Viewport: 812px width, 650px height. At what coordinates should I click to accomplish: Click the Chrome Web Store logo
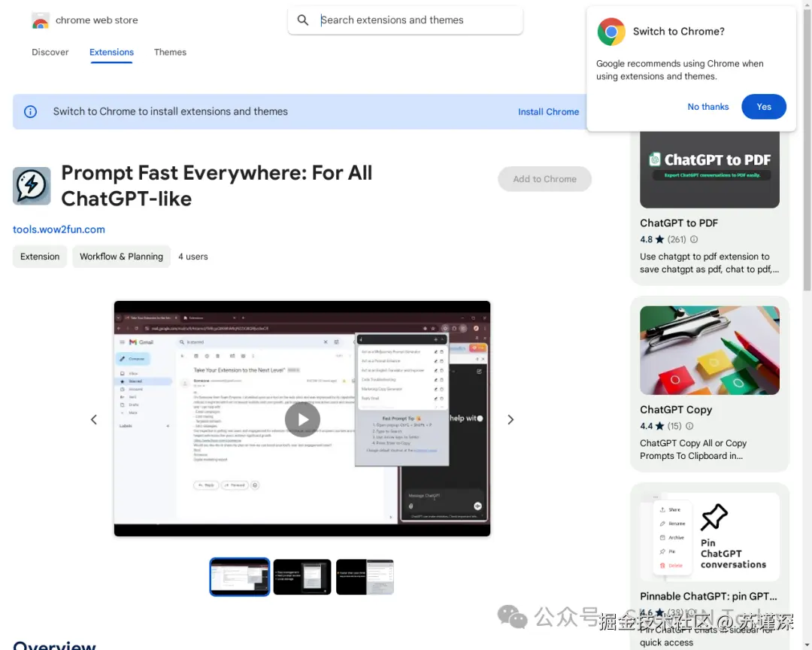click(41, 20)
